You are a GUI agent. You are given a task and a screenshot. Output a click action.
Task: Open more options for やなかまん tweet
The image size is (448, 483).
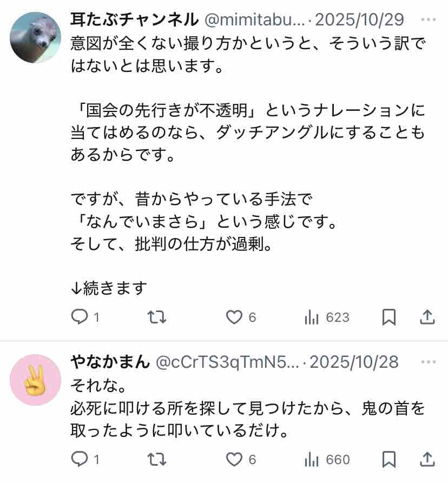(x=429, y=362)
